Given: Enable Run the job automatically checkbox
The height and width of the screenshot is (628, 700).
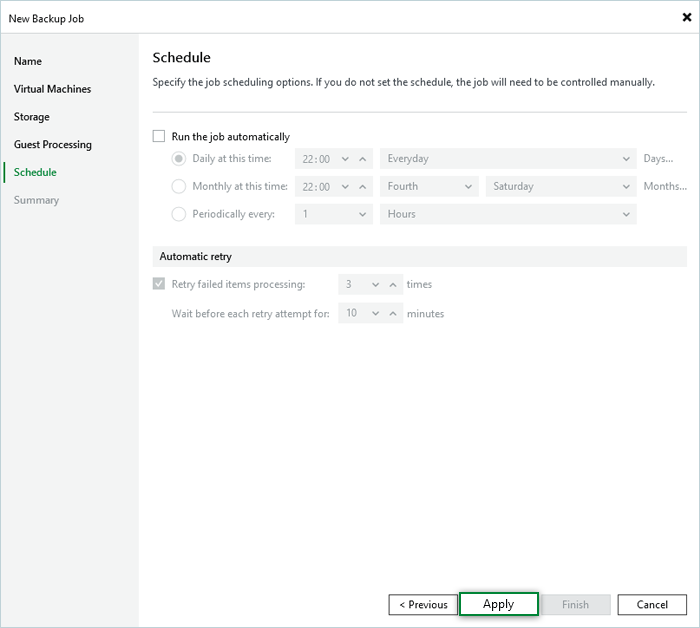Looking at the screenshot, I should tap(159, 137).
